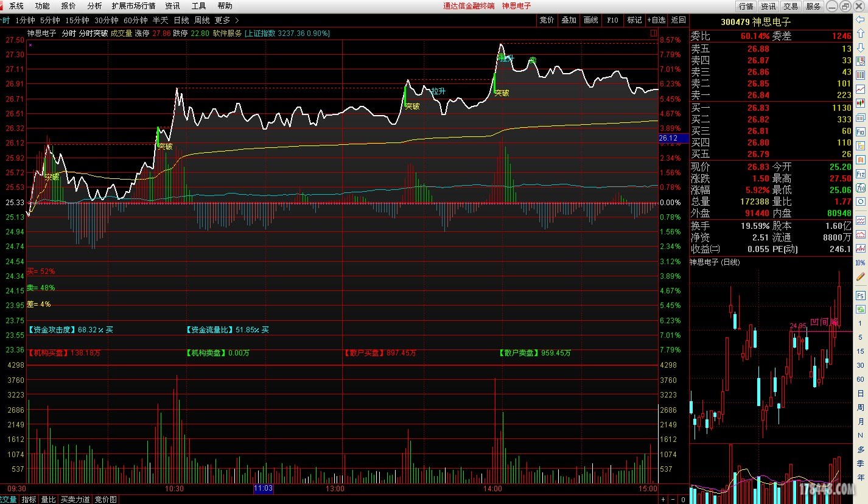Select 半天 period view
The height and width of the screenshot is (504, 868).
161,20
